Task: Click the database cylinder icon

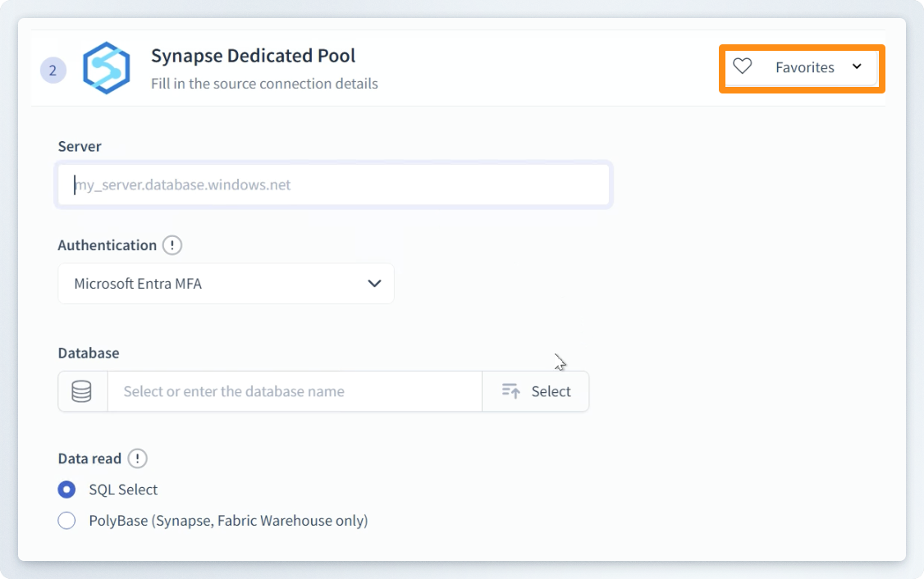Action: (x=82, y=391)
